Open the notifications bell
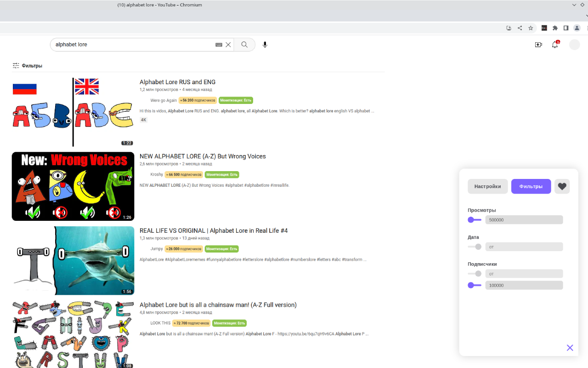The width and height of the screenshot is (588, 368). tap(555, 45)
